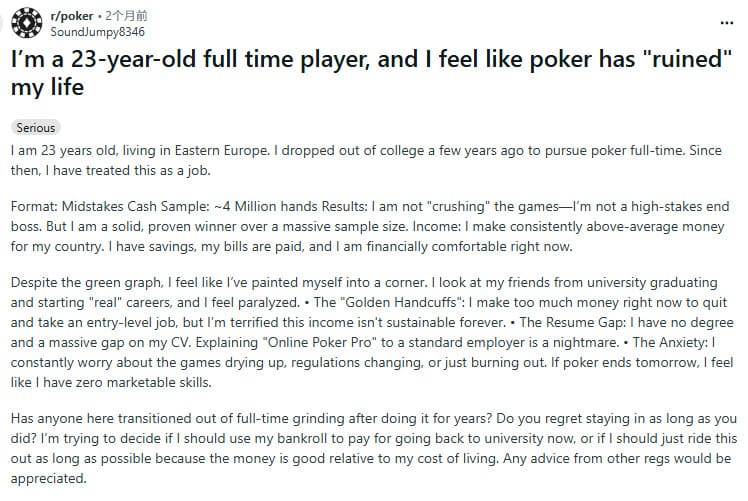Click the "Eastern Europe" text in first paragraph
Image resolution: width=748 pixels, height=501 pixels.
click(x=203, y=149)
